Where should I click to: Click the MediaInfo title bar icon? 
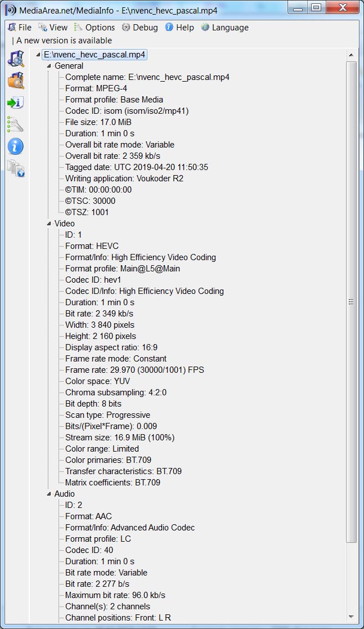point(11,10)
